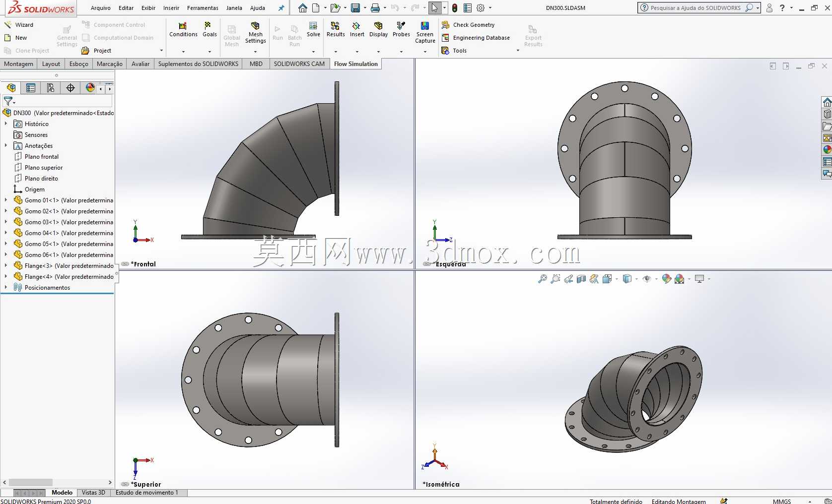This screenshot has width=832, height=504.
Task: Click the Insert button
Action: pos(357,30)
